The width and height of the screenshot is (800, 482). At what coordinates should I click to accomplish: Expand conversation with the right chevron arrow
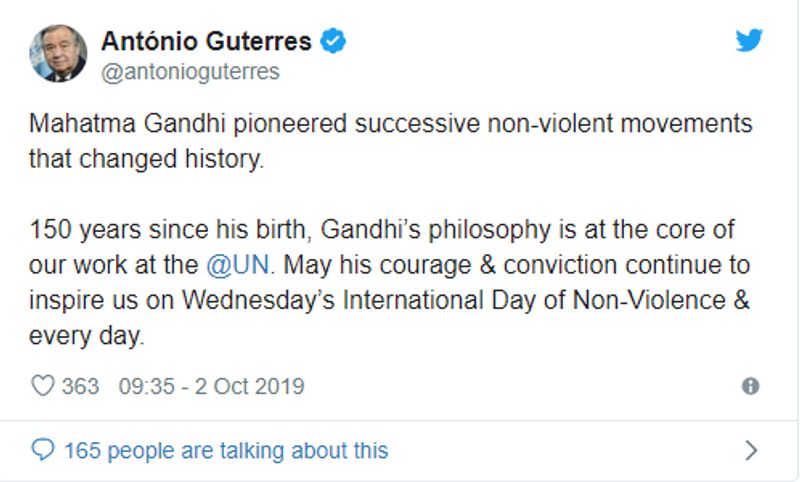coord(752,451)
